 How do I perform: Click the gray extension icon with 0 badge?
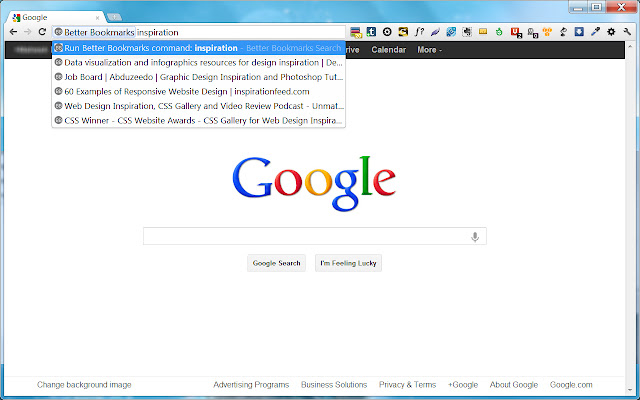[x=532, y=32]
